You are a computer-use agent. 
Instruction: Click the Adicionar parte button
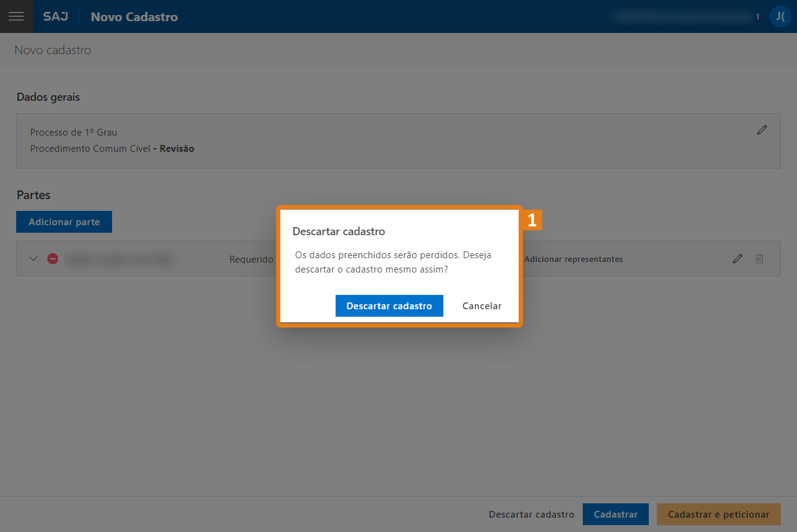coord(64,222)
